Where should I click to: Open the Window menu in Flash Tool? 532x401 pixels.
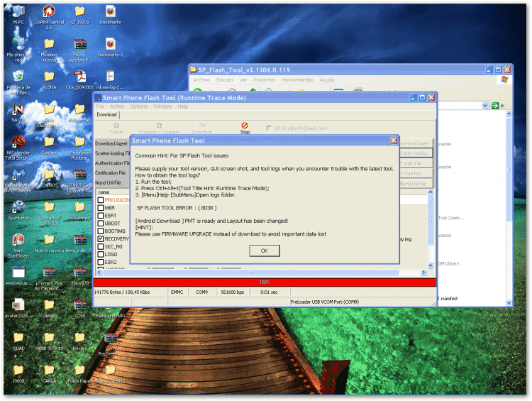[162, 106]
